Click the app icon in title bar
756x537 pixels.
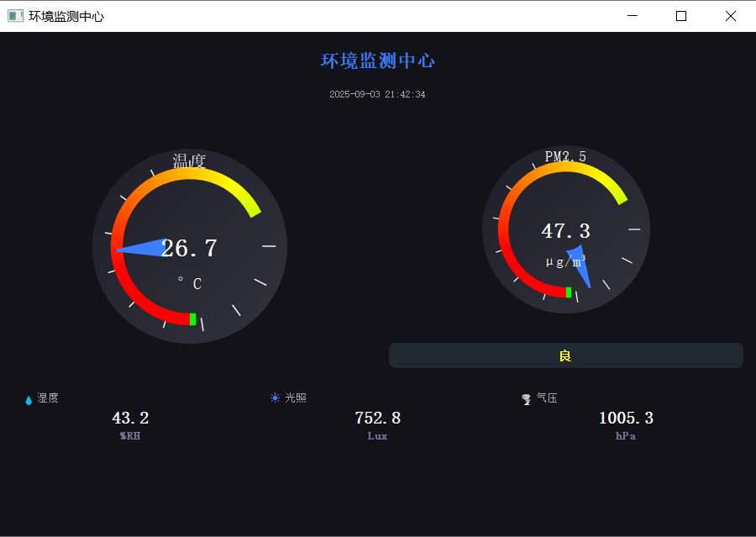pos(15,16)
